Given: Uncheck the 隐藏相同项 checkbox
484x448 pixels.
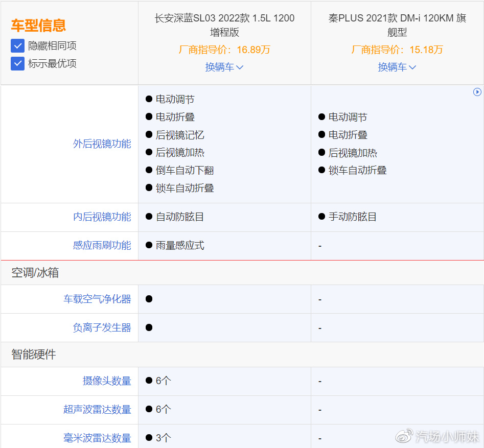Looking at the screenshot, I should point(17,45).
